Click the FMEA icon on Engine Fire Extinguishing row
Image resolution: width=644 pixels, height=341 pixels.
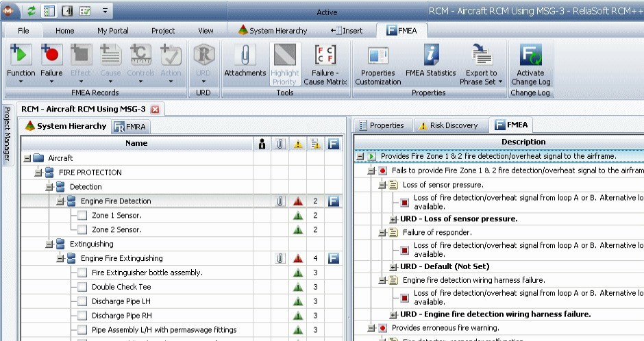(x=334, y=258)
